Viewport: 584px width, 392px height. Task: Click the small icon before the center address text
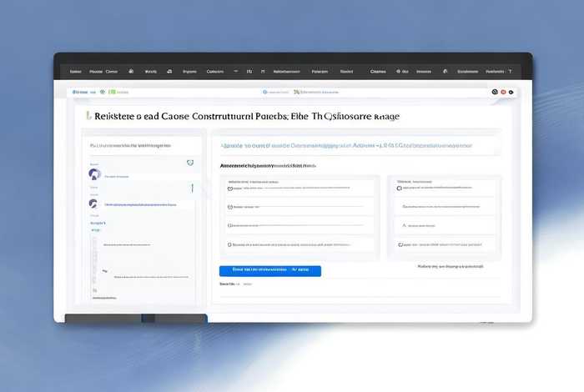[264, 92]
